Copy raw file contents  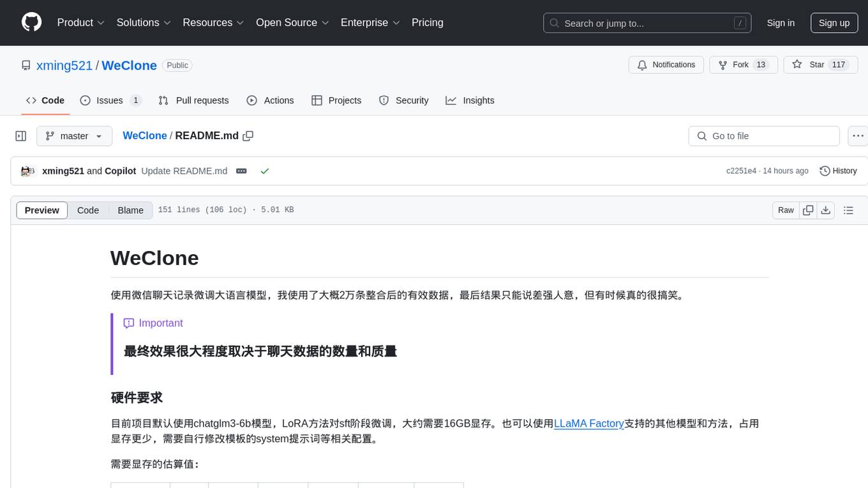pos(808,210)
